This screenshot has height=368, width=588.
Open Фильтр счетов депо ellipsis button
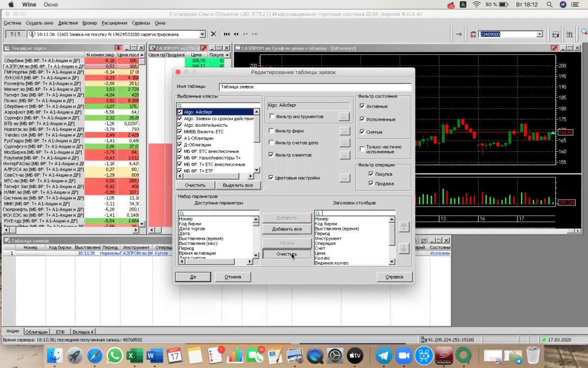[345, 143]
